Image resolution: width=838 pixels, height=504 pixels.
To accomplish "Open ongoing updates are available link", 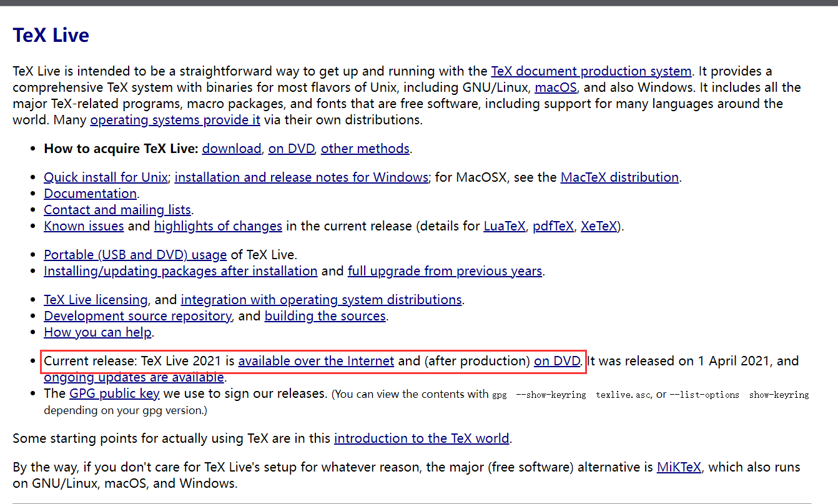I will (134, 377).
